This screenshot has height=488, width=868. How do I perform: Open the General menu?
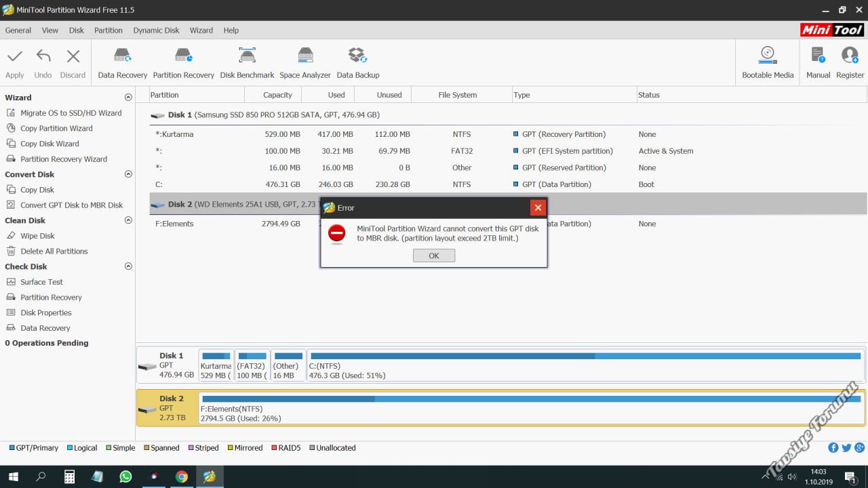18,30
